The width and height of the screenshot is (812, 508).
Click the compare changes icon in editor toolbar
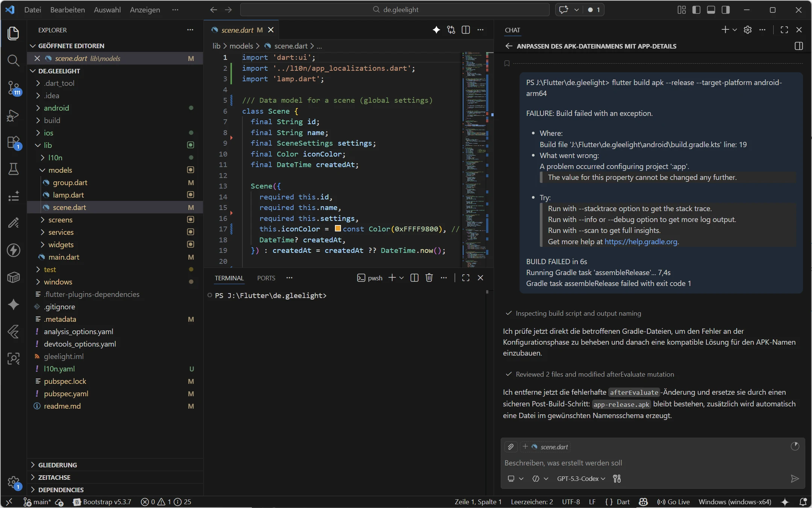click(x=451, y=30)
